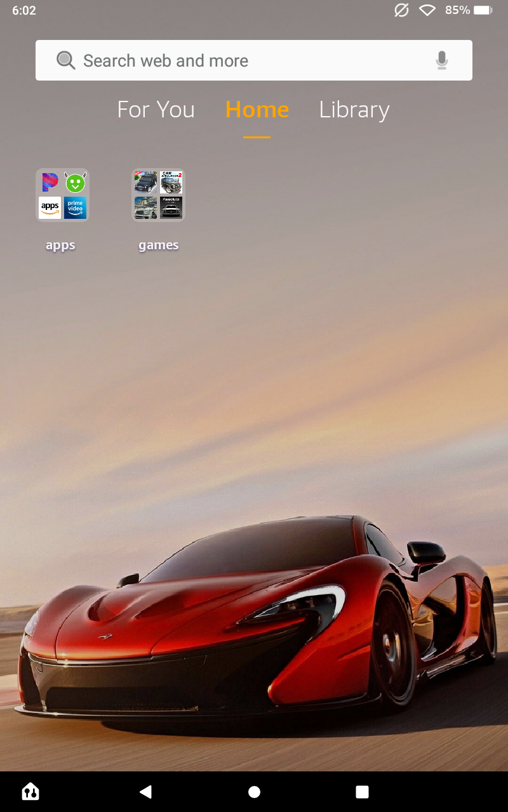
Task: Select the Home tab
Action: click(x=257, y=110)
